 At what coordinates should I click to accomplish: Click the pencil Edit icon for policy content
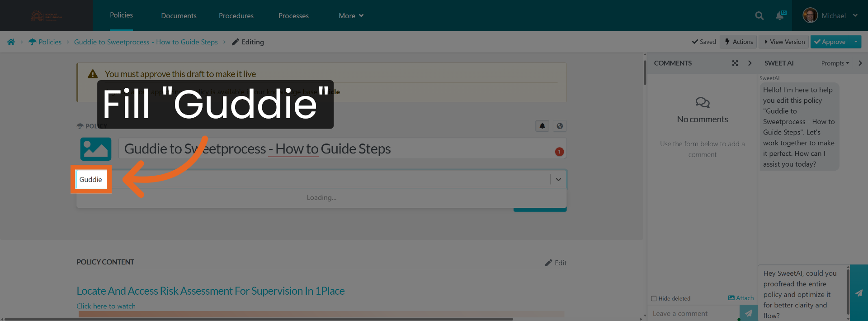556,263
